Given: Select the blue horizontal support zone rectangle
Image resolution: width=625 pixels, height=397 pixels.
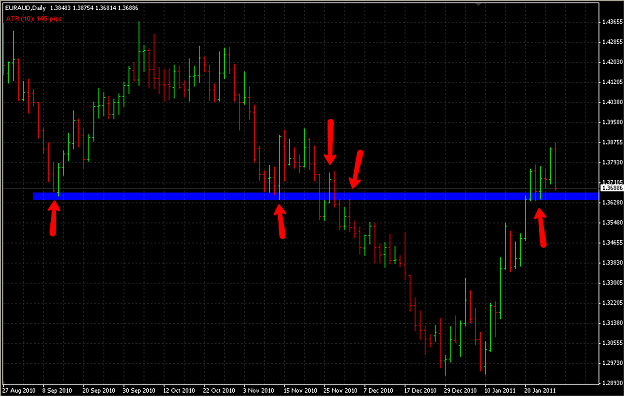Looking at the screenshot, I should 316,196.
